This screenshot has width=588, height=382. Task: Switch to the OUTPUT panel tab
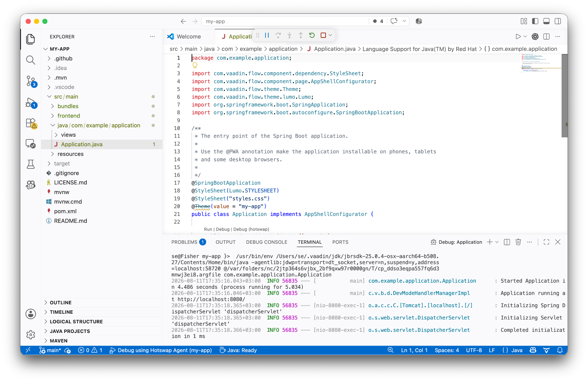coord(225,242)
